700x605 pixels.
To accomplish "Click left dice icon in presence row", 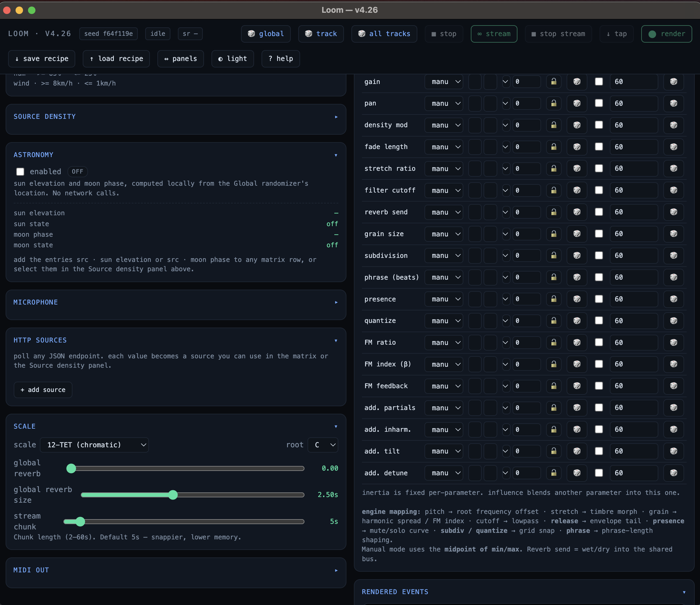I will point(577,299).
